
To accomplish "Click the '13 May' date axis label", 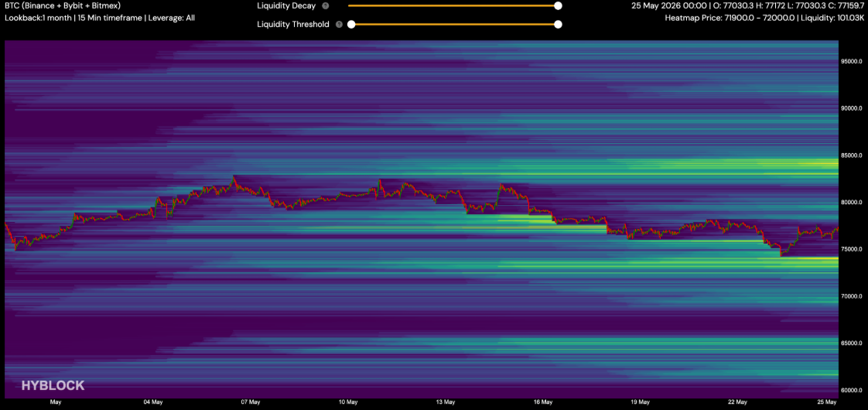I will (446, 402).
